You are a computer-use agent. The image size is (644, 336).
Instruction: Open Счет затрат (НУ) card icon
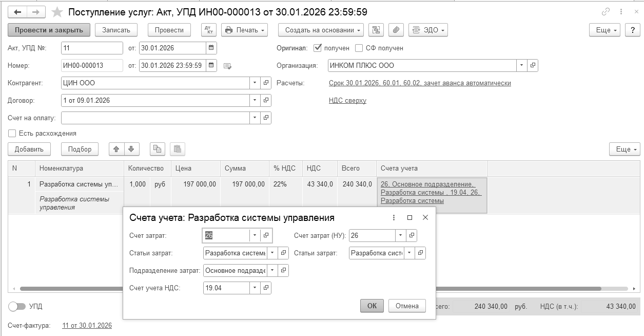(412, 235)
